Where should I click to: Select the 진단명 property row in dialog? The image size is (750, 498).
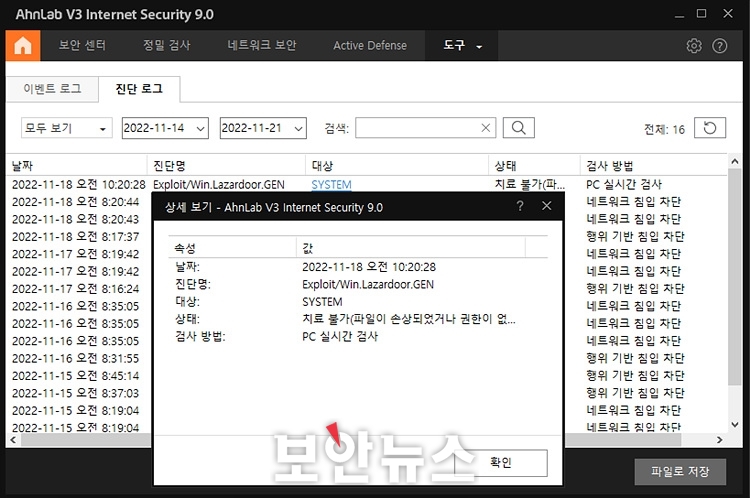click(358, 284)
